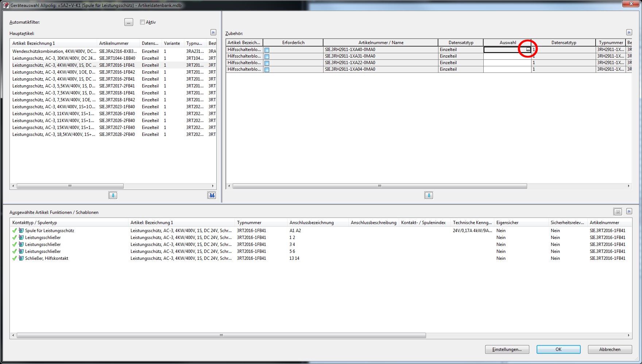Click the EPLAN application icon in title bar
Viewport: 642px width, 364px height.
[6, 5]
